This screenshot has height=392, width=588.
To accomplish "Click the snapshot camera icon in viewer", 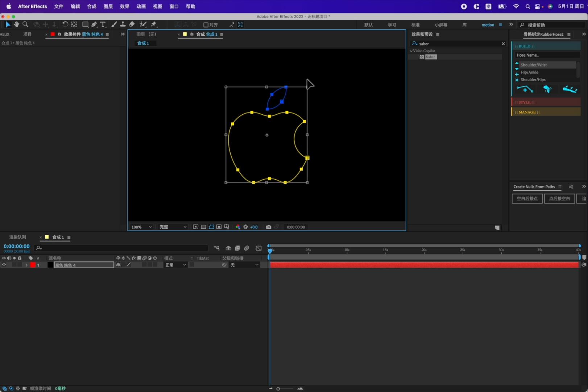I will tap(269, 227).
